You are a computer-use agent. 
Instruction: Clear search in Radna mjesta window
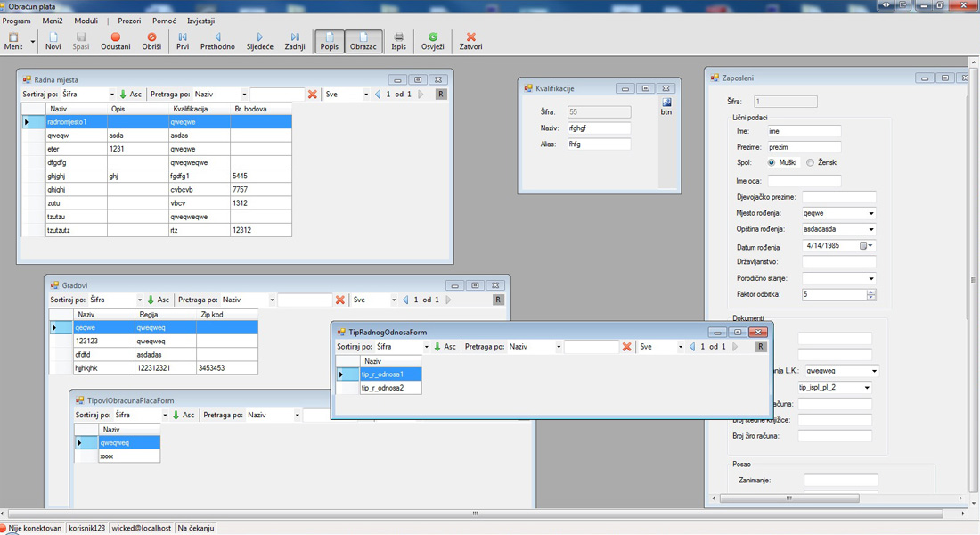click(313, 94)
